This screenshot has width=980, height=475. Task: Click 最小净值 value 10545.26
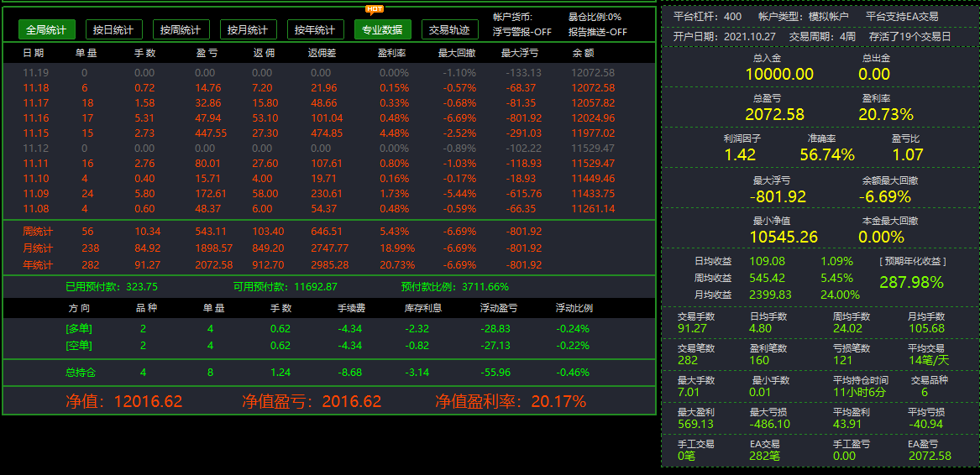[x=783, y=237]
